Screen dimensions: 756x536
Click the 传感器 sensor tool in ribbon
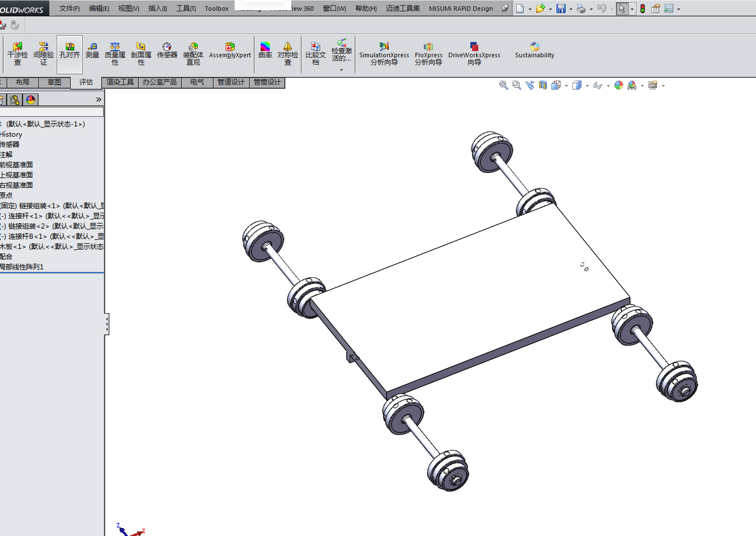pyautogui.click(x=167, y=51)
